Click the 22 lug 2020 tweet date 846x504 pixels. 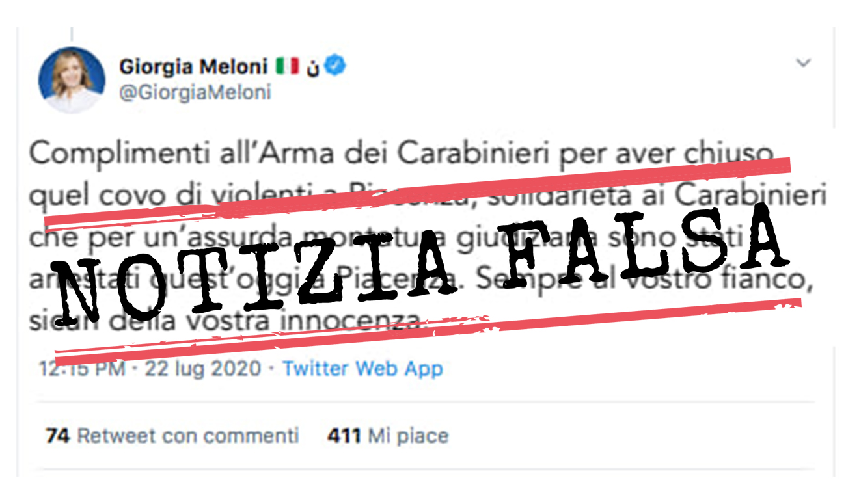202,369
